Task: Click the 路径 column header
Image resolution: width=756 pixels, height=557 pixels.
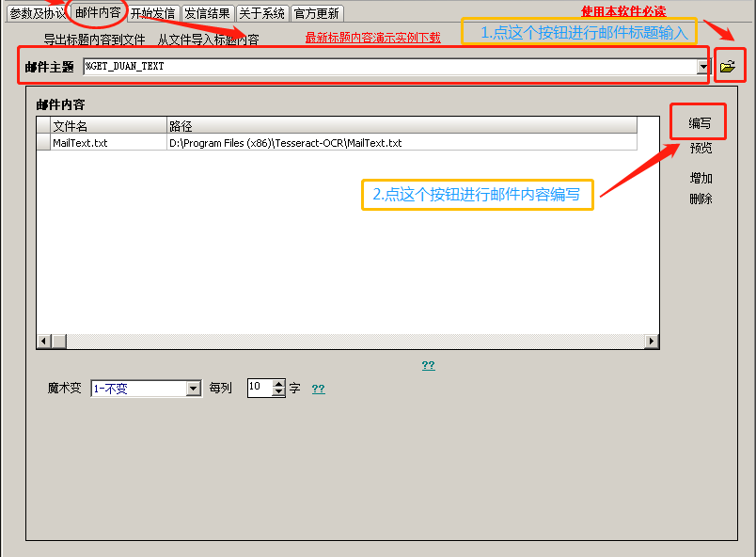Action: (402, 126)
